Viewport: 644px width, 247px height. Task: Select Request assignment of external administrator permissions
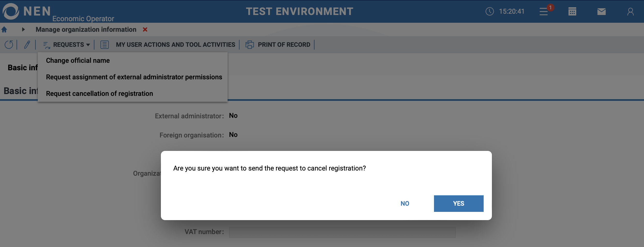[x=134, y=77]
